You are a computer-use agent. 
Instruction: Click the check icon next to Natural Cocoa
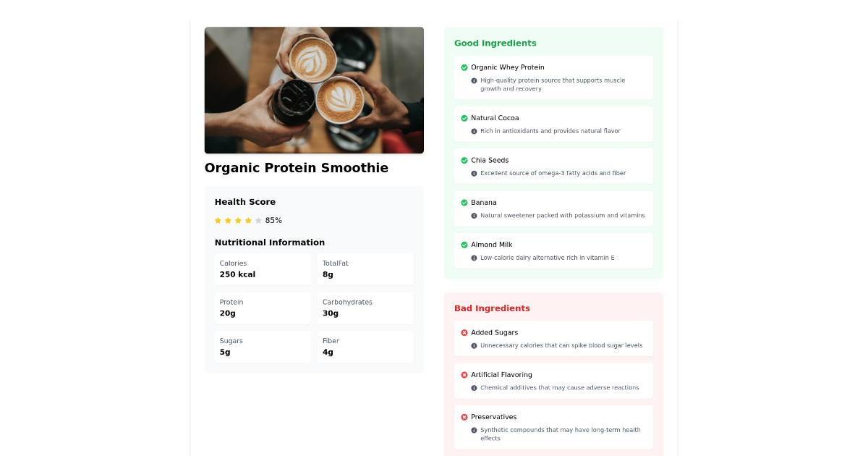pyautogui.click(x=464, y=118)
